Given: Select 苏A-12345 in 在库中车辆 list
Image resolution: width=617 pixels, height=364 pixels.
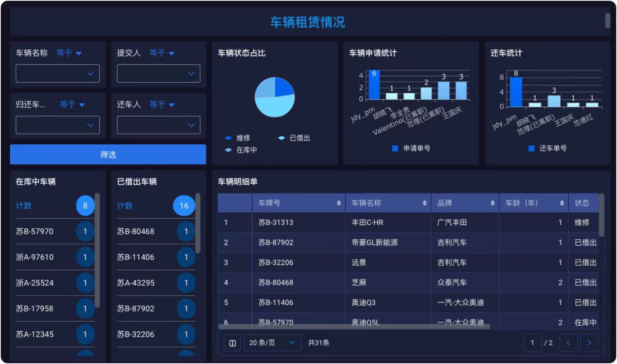Looking at the screenshot, I should pos(55,334).
